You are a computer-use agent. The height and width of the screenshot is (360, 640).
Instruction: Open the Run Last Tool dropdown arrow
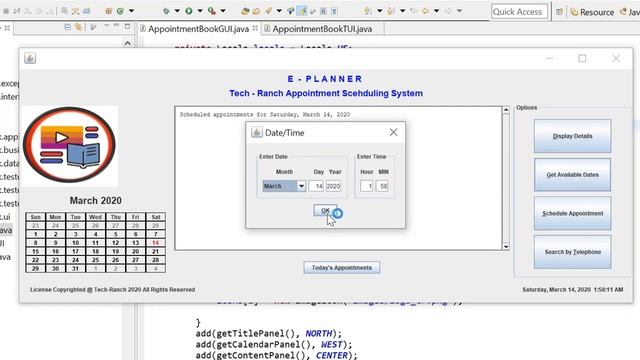pos(223,11)
